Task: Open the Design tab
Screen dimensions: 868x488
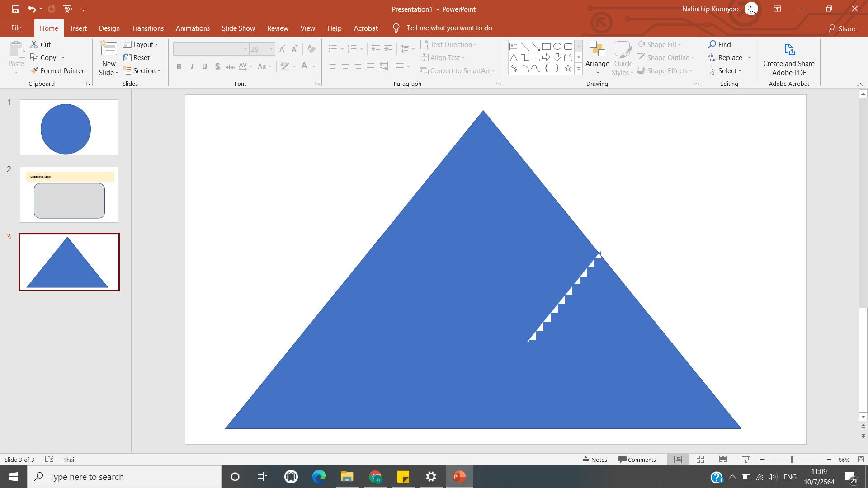Action: (109, 28)
